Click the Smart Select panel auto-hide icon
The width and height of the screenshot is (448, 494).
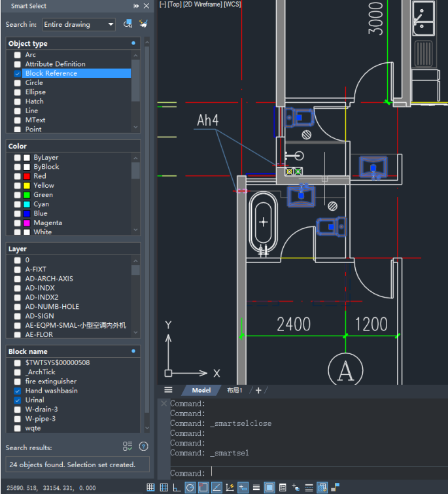tap(136, 6)
